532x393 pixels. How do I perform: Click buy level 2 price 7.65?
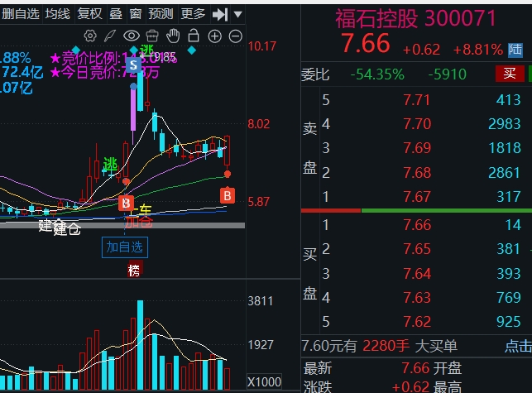[x=417, y=249]
